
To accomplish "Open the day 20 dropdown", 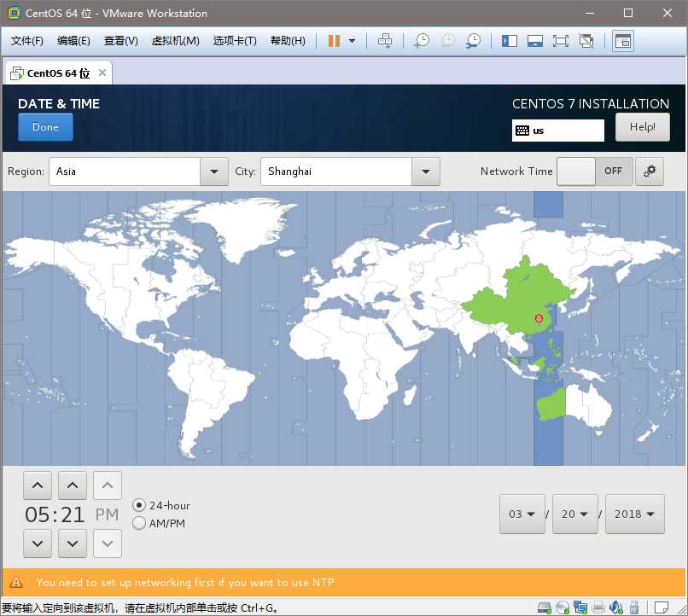I will (574, 514).
